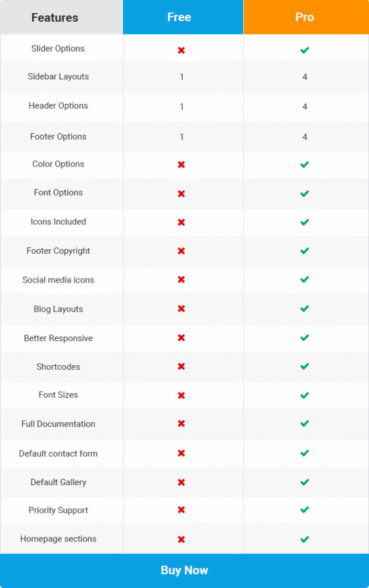
Task: Click the red cross in Color Options row
Action: click(181, 165)
